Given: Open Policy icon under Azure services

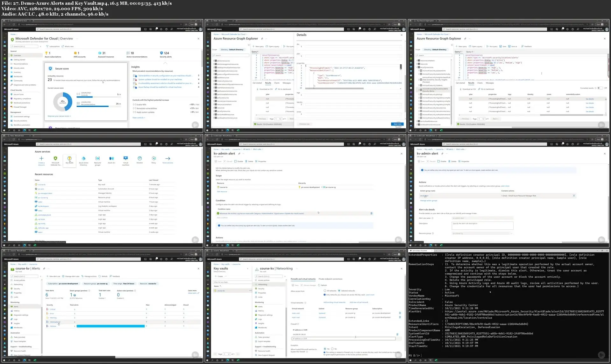Looking at the screenshot, I should tap(154, 158).
